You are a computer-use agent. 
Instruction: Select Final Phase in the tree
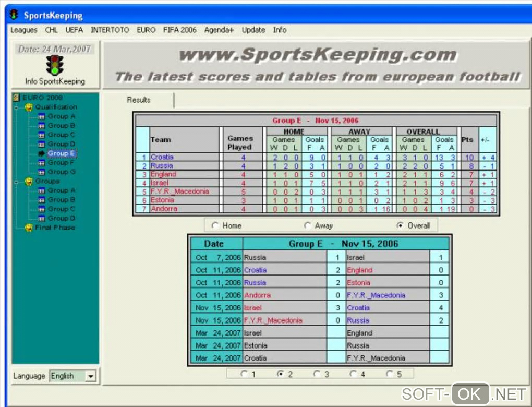tap(55, 228)
